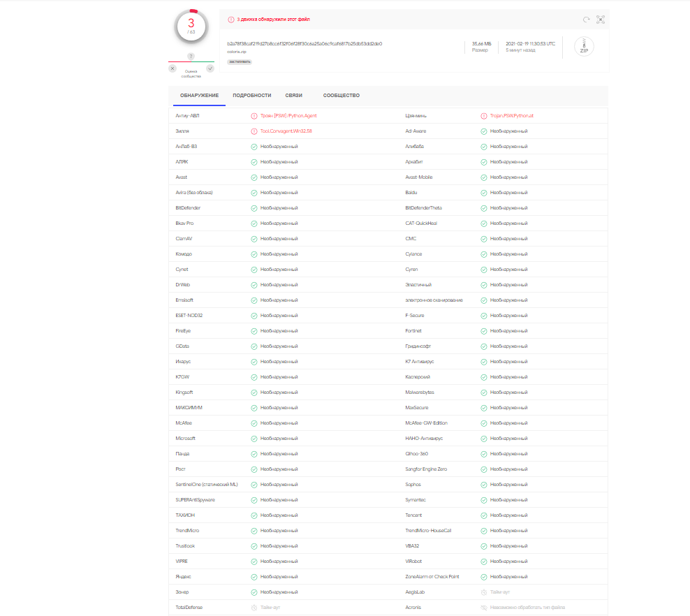The height and width of the screenshot is (616, 690).
Task: Click the file hash string in the header
Action: coord(304,44)
